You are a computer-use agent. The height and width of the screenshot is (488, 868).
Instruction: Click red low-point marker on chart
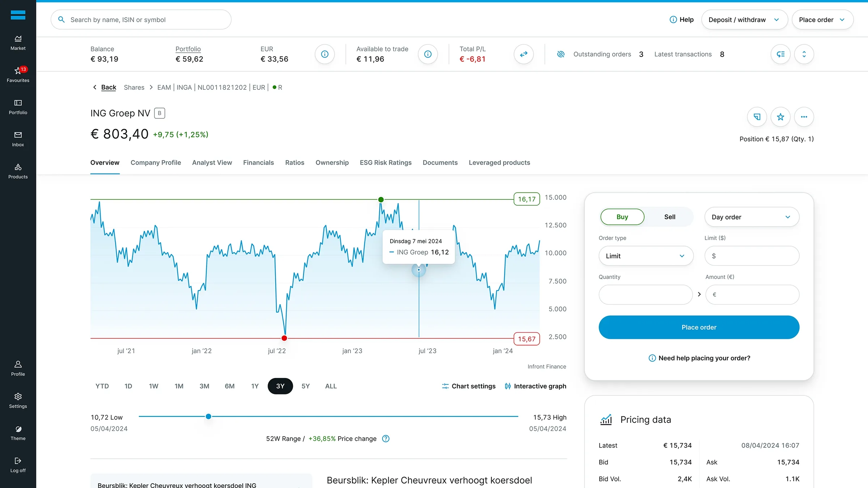(x=284, y=338)
